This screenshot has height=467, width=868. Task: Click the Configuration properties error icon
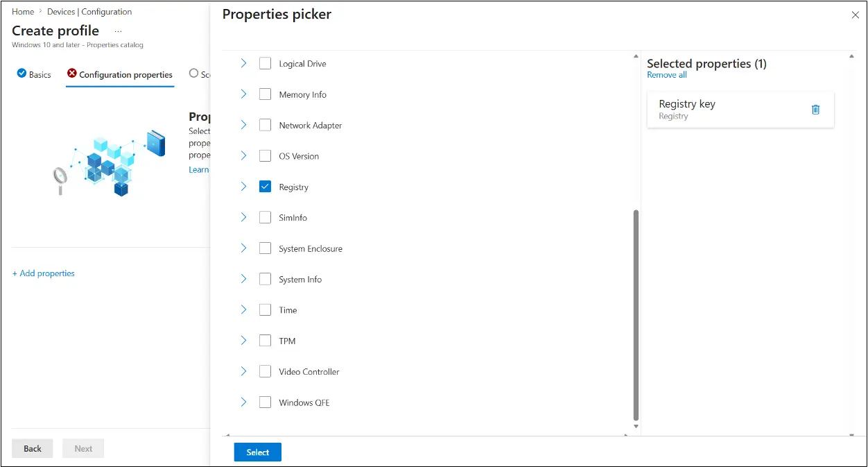(72, 74)
